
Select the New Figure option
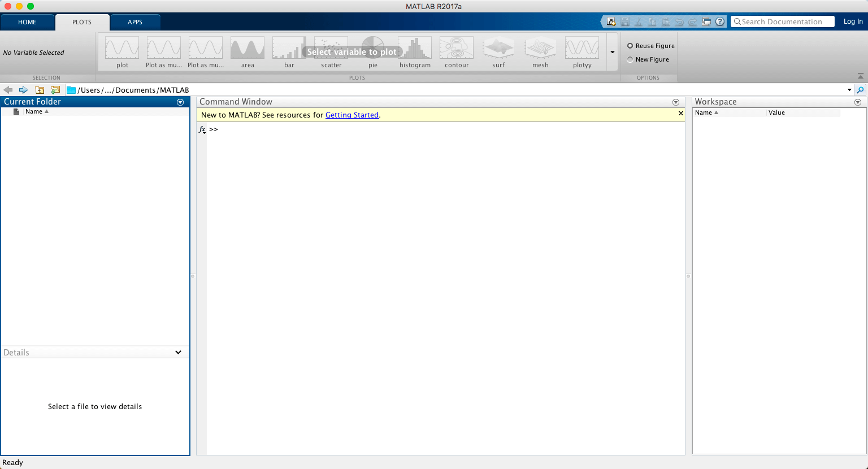[x=648, y=59]
